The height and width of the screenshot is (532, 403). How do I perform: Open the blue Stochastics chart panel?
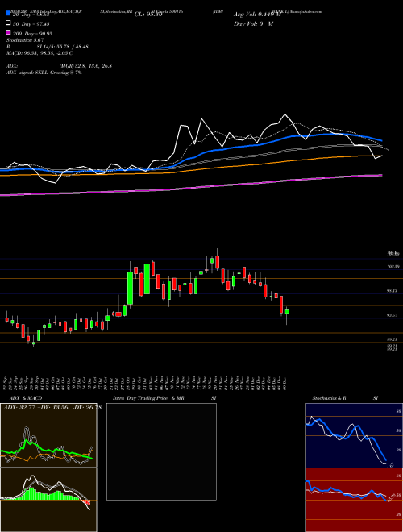click(354, 435)
